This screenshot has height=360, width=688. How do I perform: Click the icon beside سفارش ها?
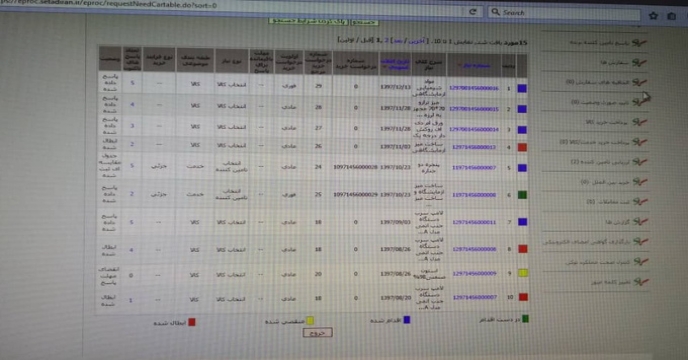click(x=639, y=63)
